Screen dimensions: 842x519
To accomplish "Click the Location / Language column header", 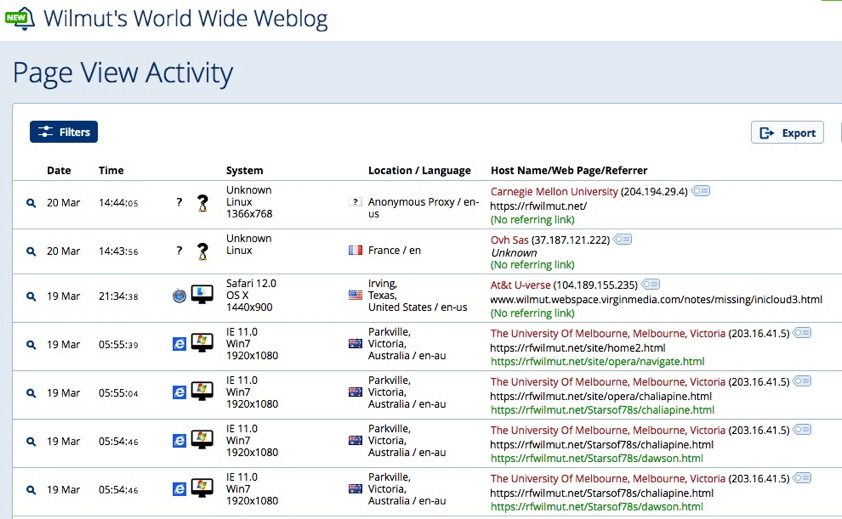I will 419,170.
